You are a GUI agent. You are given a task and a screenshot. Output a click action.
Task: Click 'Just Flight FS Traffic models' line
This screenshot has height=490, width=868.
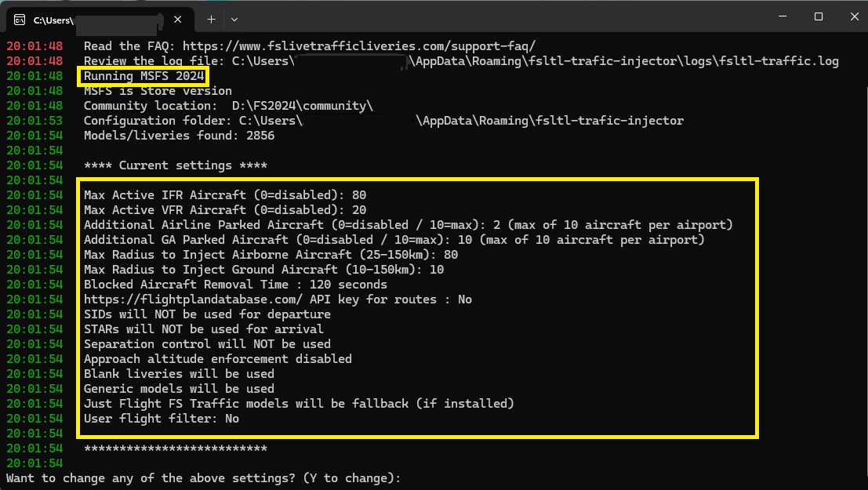[x=299, y=404]
